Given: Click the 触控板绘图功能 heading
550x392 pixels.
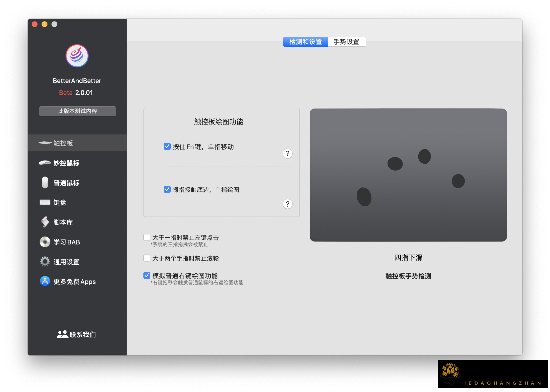Looking at the screenshot, I should [219, 122].
